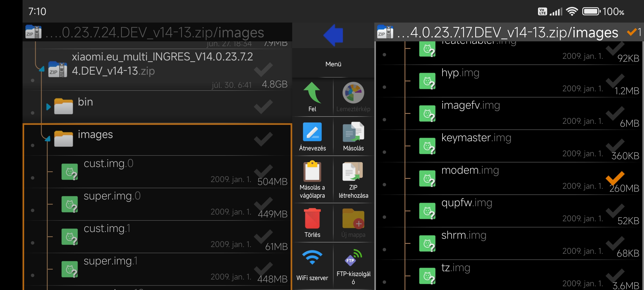Open the Menü entry
Screen dimensions: 644x290
[333, 64]
